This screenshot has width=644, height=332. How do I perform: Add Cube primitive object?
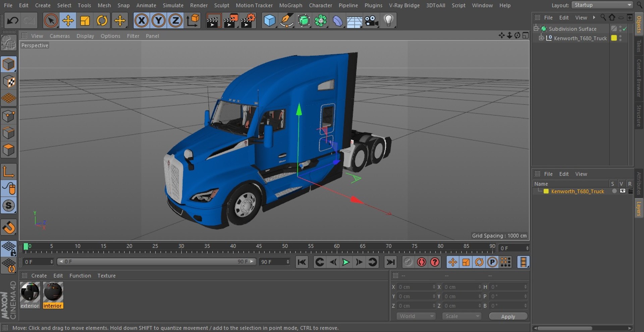269,21
